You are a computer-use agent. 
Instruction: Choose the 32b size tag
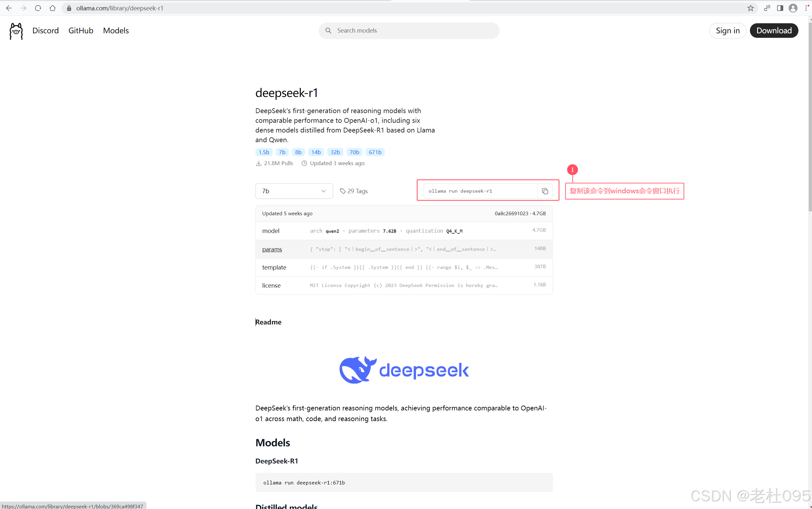click(335, 152)
